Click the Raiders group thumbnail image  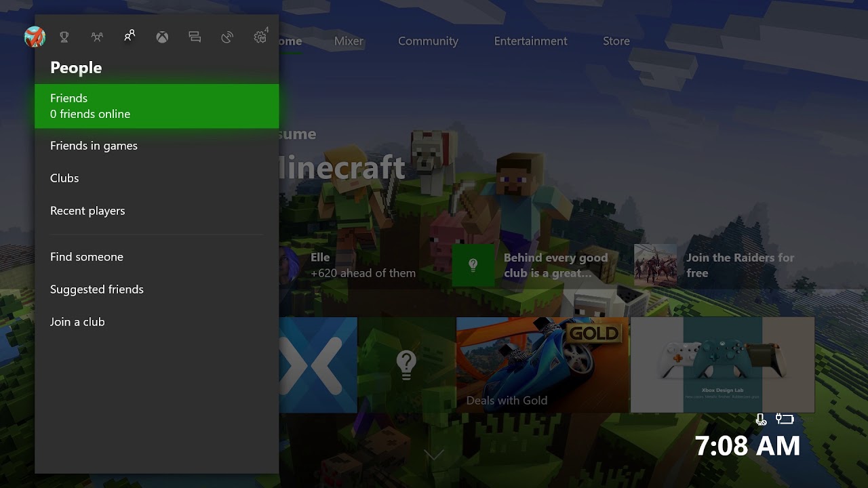655,265
